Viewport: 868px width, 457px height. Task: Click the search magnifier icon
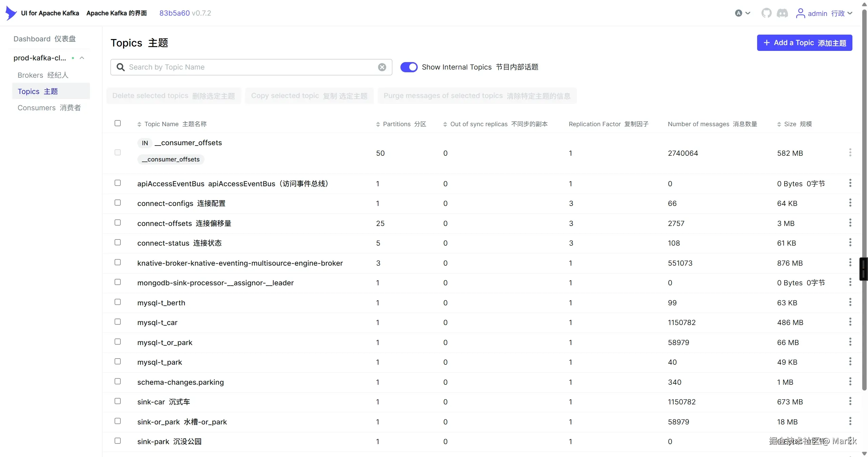(121, 67)
